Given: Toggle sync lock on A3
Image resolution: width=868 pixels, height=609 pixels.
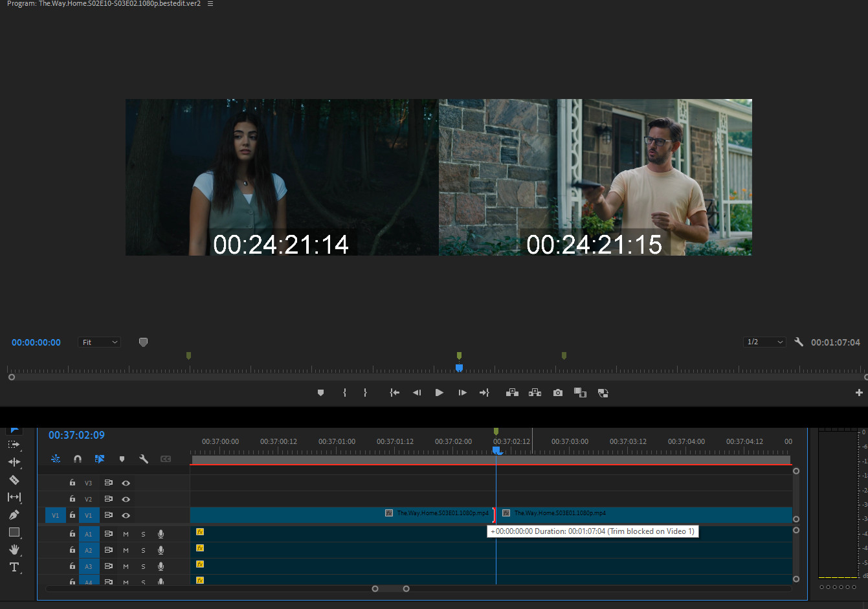Looking at the screenshot, I should point(108,566).
